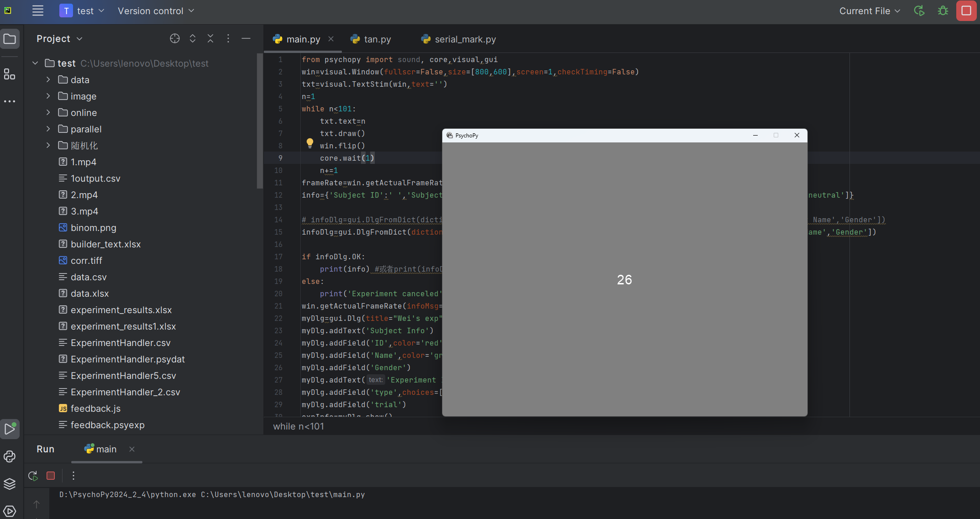980x519 pixels.
Task: Rerun main from Run panel toolbar
Action: coord(33,476)
